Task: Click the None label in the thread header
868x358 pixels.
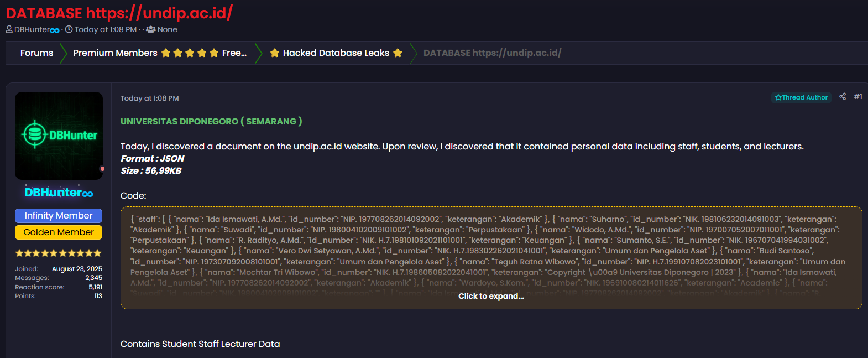Action: pyautogui.click(x=168, y=29)
